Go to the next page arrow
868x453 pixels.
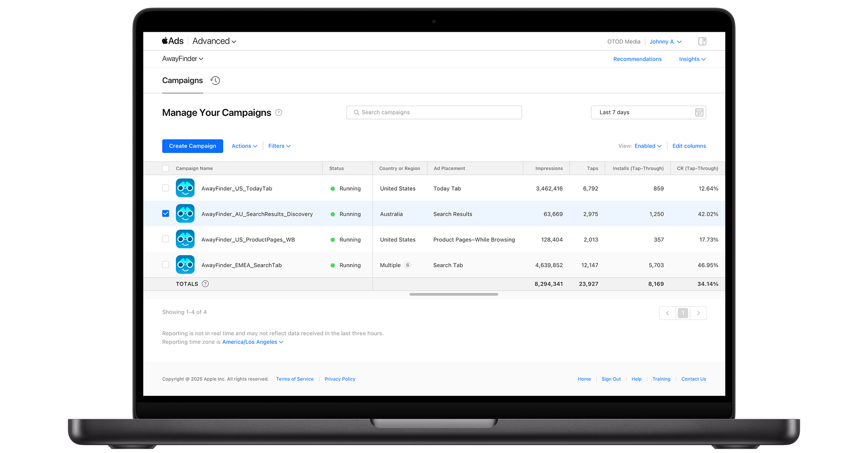coord(698,313)
